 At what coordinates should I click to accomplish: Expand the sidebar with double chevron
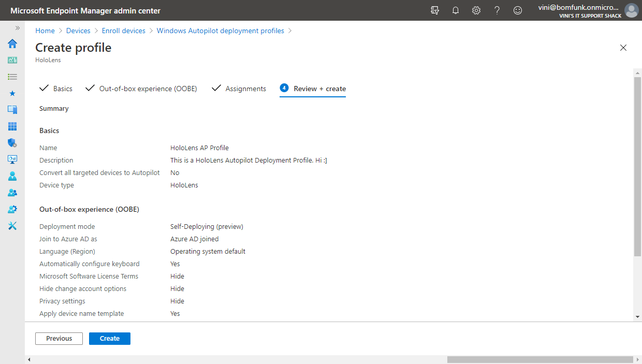(17, 28)
